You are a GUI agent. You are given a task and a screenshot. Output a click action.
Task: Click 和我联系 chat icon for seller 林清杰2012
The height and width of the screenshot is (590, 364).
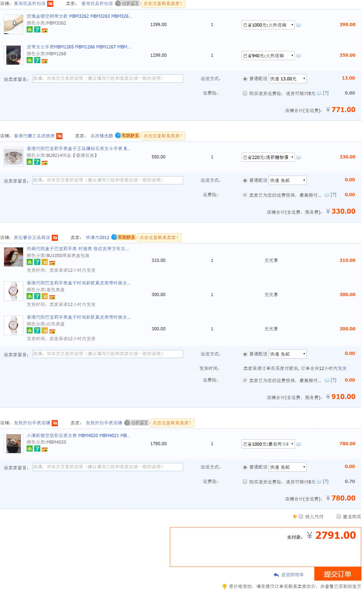[x=123, y=237]
